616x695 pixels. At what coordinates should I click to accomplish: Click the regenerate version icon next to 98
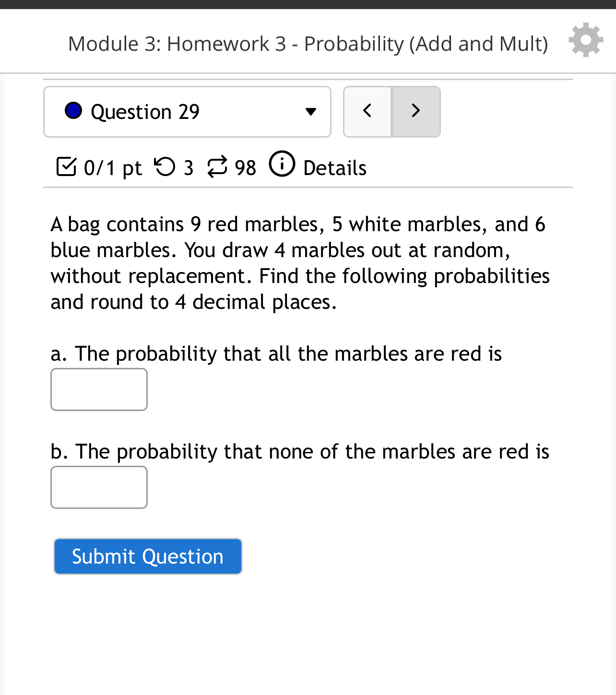pyautogui.click(x=217, y=167)
